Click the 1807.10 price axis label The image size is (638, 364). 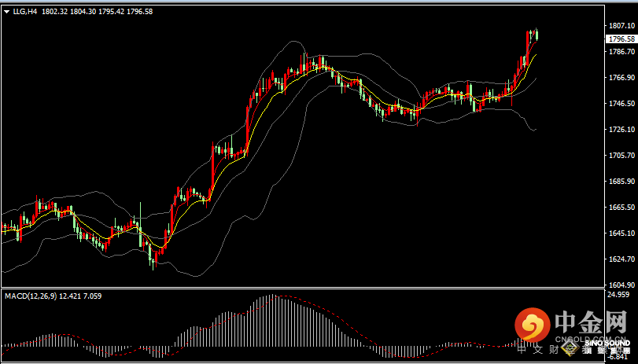[x=621, y=26]
